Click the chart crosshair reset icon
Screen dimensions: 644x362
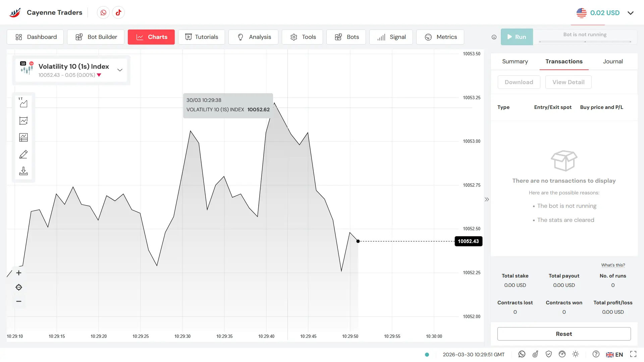click(x=19, y=287)
